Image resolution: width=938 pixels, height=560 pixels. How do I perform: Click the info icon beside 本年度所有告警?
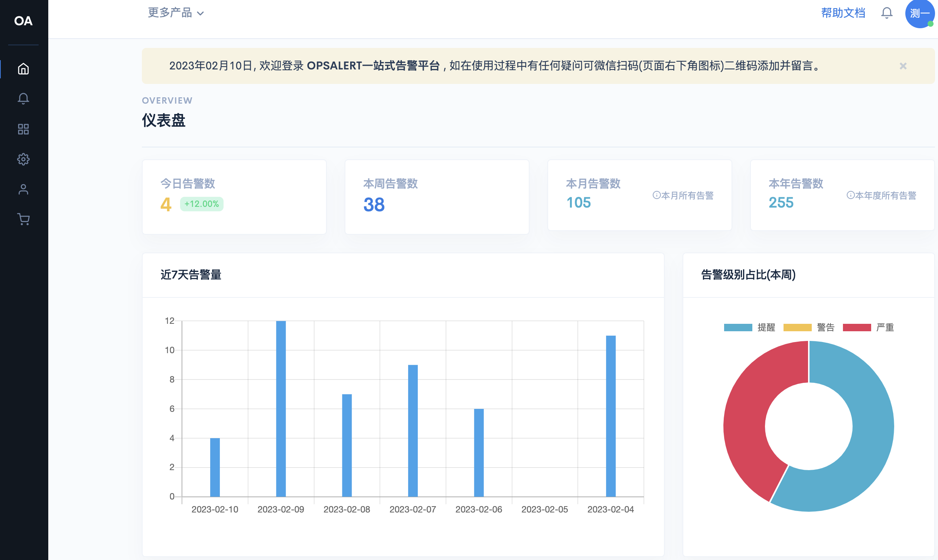click(850, 195)
